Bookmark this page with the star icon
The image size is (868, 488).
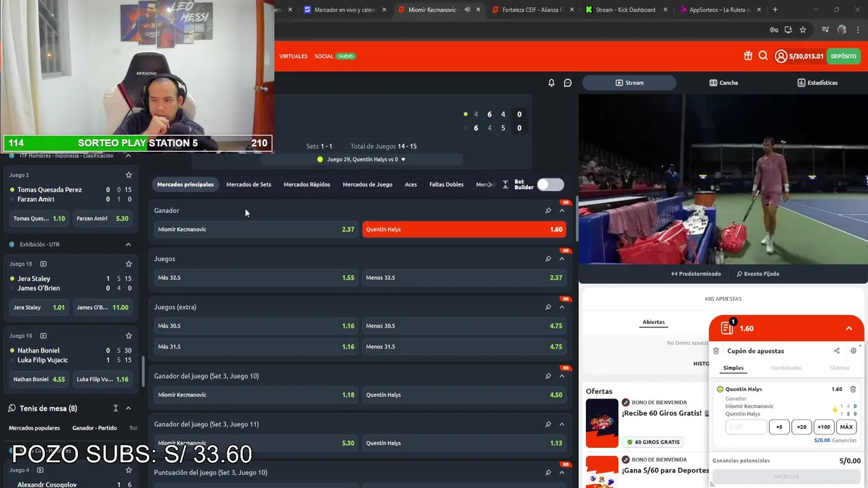[x=803, y=30]
